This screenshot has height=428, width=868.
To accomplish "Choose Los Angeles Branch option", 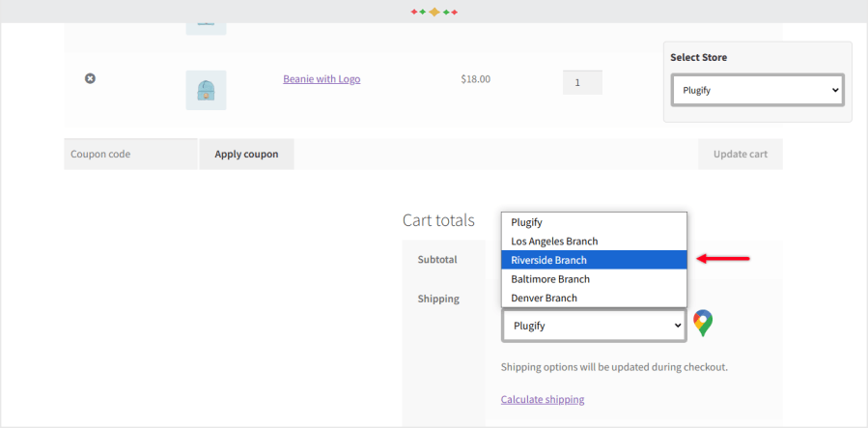I will 594,242.
